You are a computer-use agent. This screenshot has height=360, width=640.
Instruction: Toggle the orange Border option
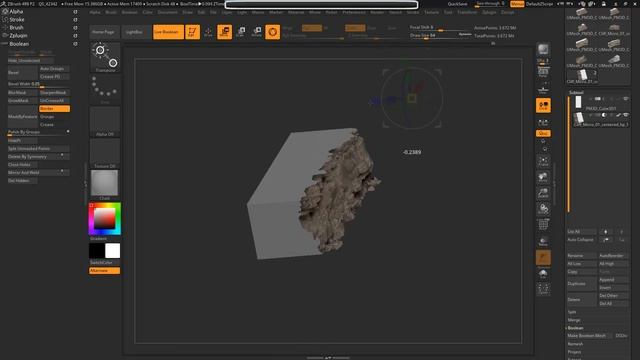pos(54,109)
